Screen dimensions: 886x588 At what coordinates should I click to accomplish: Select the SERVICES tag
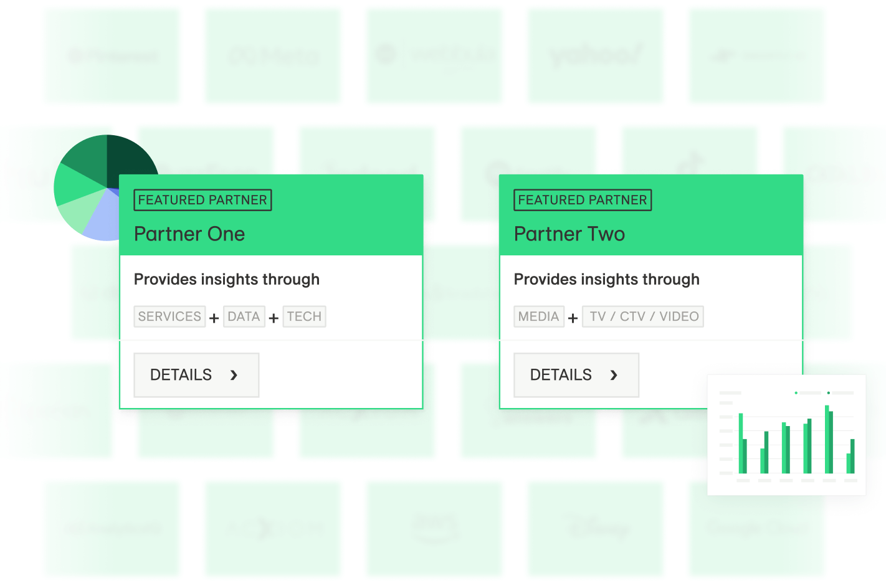169,316
